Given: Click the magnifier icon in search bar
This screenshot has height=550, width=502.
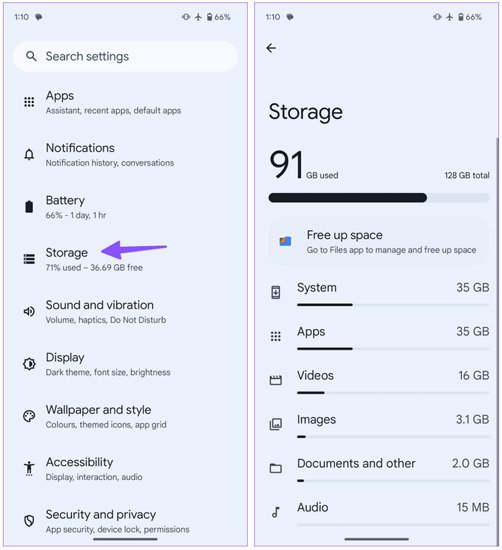Looking at the screenshot, I should (x=31, y=56).
